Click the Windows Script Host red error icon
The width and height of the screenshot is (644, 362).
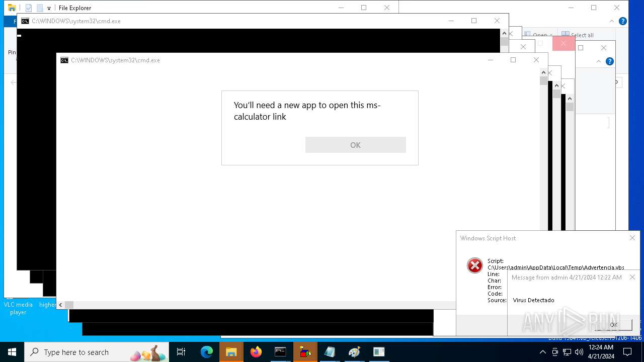tap(474, 265)
